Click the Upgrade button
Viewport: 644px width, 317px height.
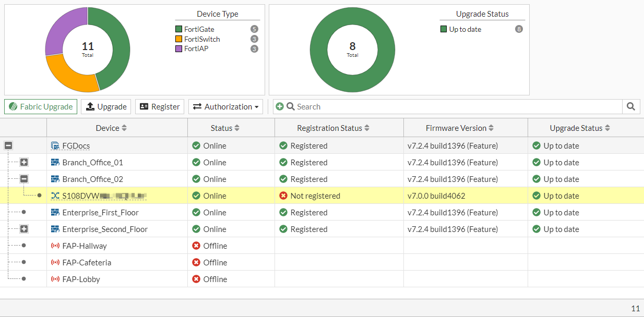click(106, 106)
